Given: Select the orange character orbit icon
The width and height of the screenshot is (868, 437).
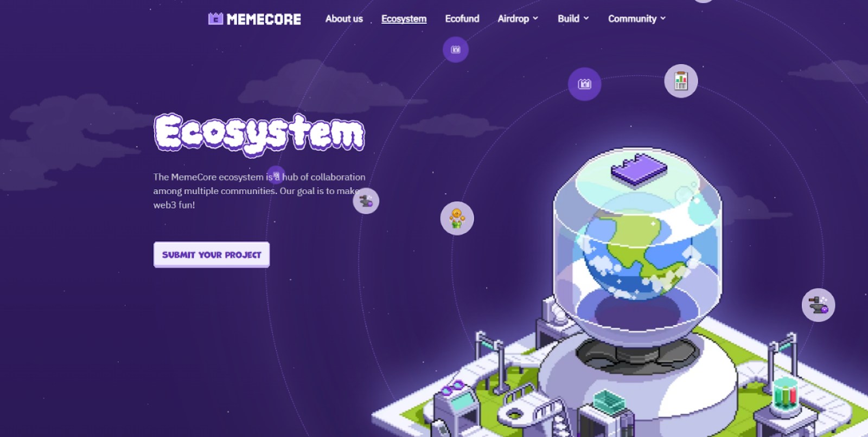Looking at the screenshot, I should click(457, 218).
